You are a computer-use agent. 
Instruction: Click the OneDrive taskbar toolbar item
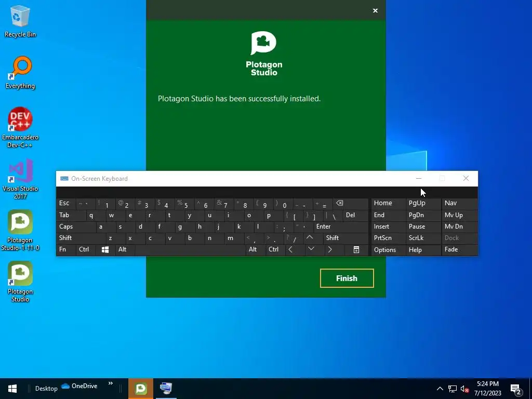79,386
